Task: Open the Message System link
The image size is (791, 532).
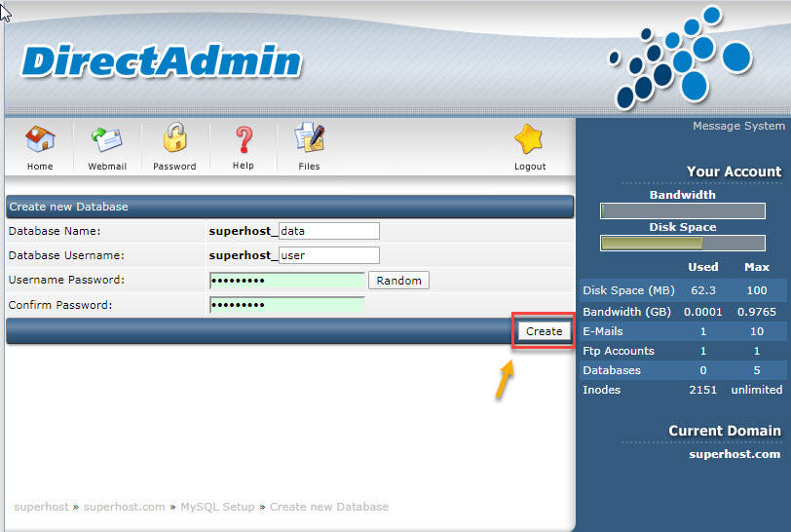Action: [x=737, y=126]
